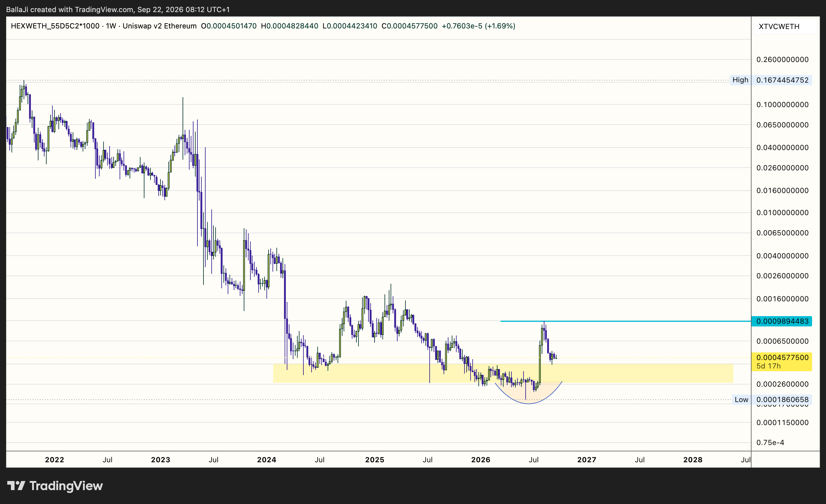Click the 2024 label on time axis
This screenshot has height=504, width=826.
267,460
